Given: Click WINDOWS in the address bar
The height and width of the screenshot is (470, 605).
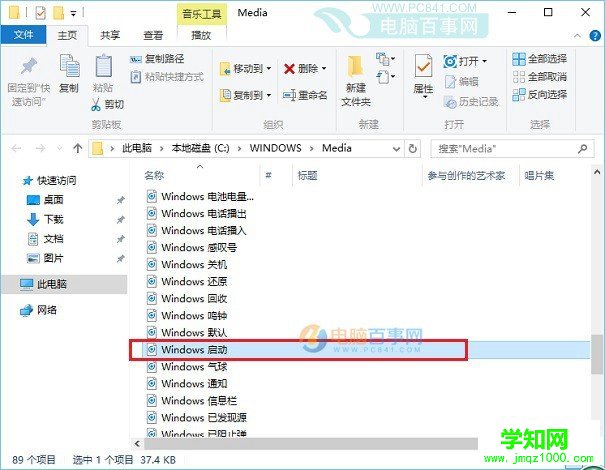Looking at the screenshot, I should click(275, 148).
